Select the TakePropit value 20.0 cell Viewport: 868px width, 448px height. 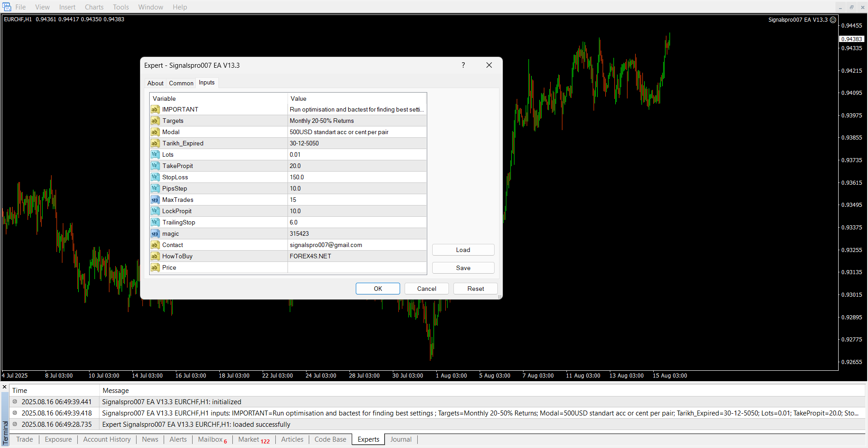[x=356, y=166]
